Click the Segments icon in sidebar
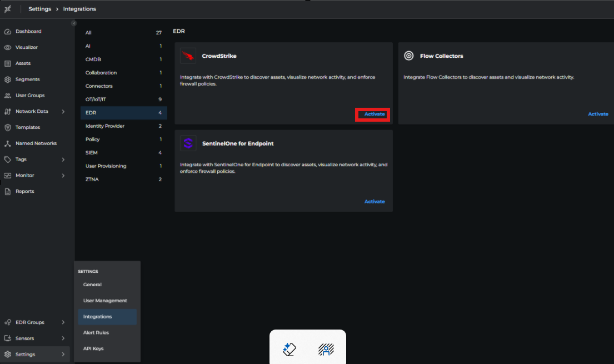 coord(7,79)
